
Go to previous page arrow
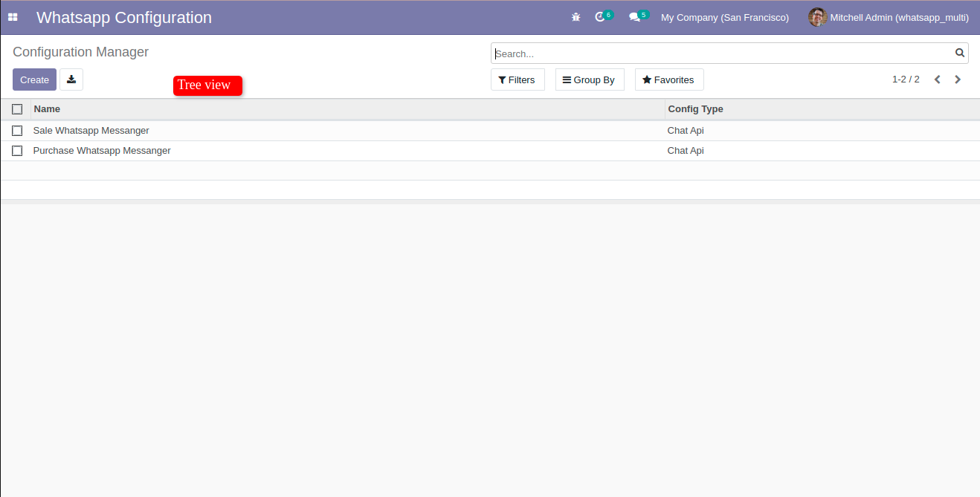(938, 79)
